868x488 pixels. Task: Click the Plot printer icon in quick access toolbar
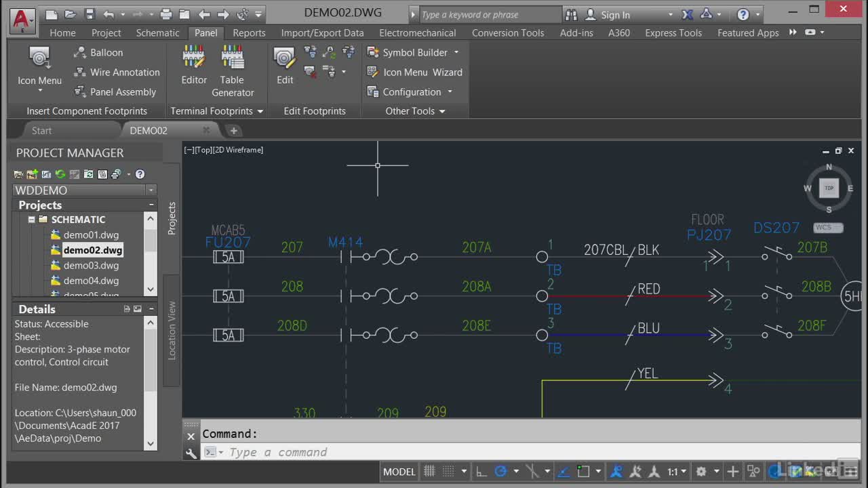click(166, 14)
